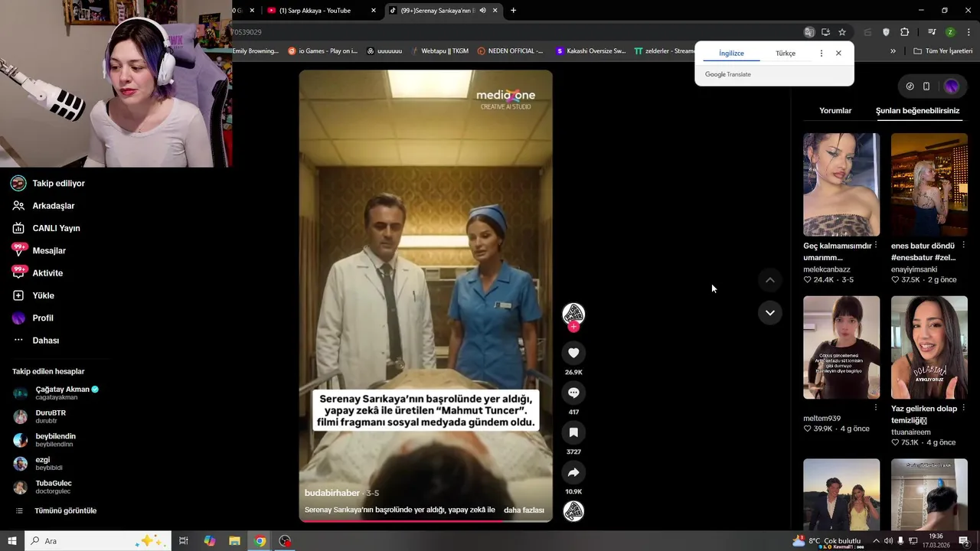
Task: Expand Tümünü görüntüle followed accounts list
Action: click(58, 511)
